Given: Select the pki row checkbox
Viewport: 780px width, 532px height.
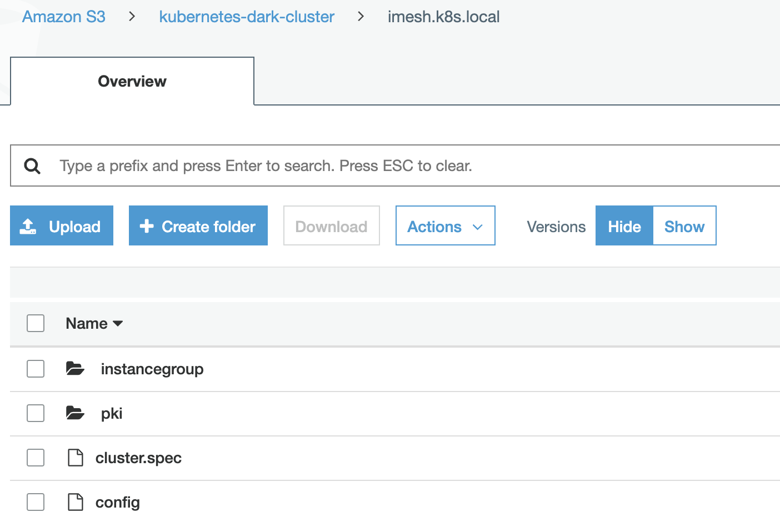Looking at the screenshot, I should point(36,413).
